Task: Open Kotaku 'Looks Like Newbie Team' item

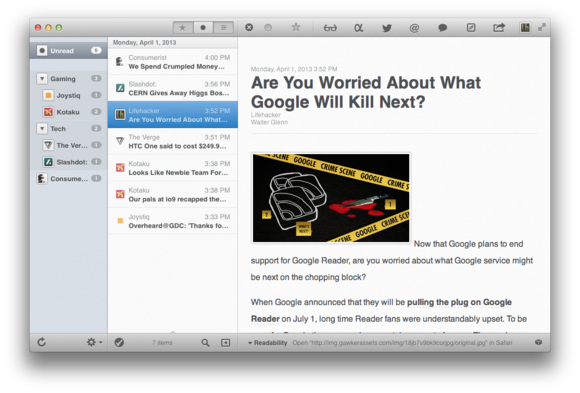Action: 173,168
